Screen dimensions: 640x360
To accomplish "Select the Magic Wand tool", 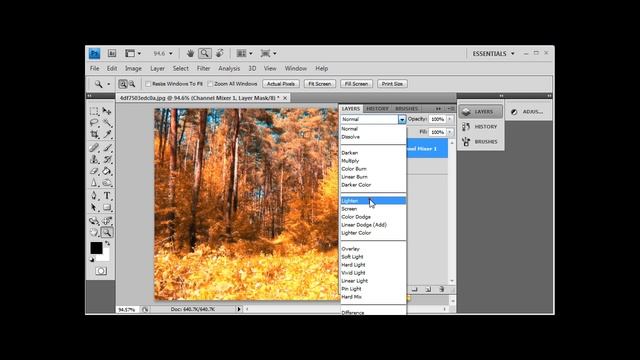I will (107, 123).
